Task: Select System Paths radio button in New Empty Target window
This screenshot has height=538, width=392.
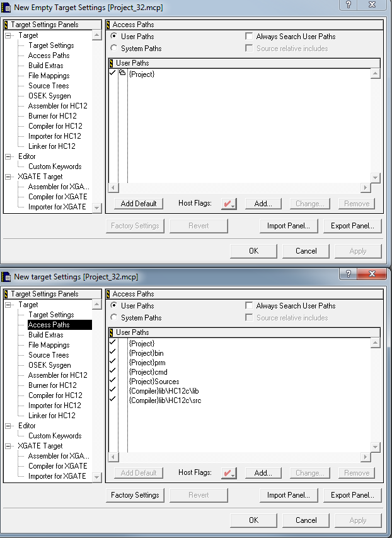Action: [114, 48]
